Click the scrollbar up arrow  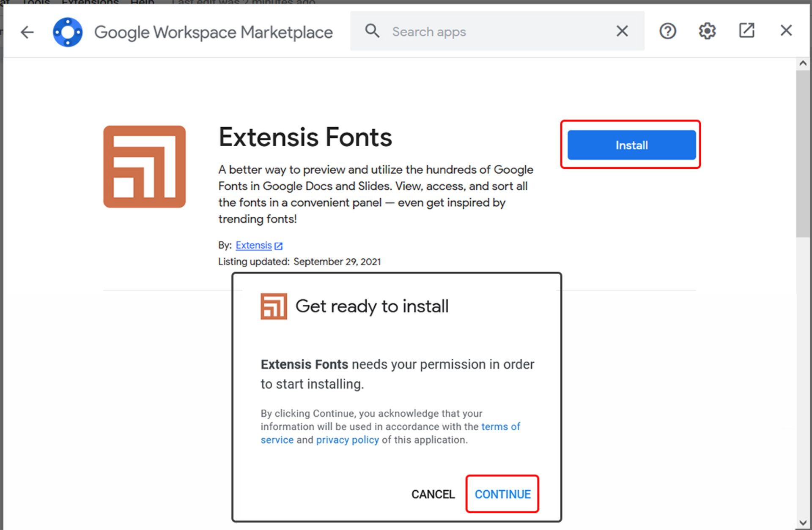click(x=803, y=64)
